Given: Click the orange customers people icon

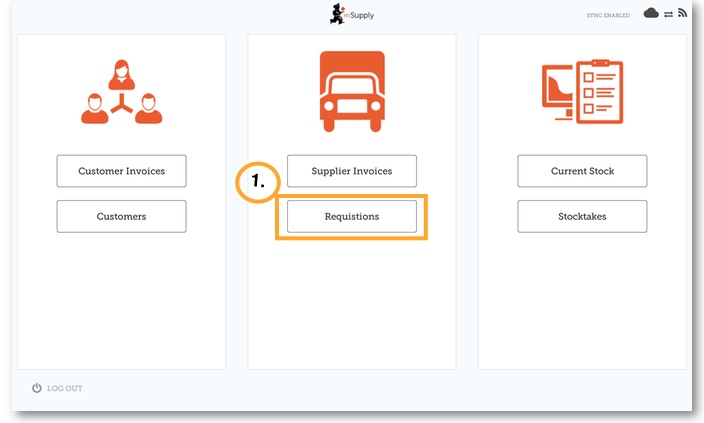Looking at the screenshot, I should pos(121,93).
